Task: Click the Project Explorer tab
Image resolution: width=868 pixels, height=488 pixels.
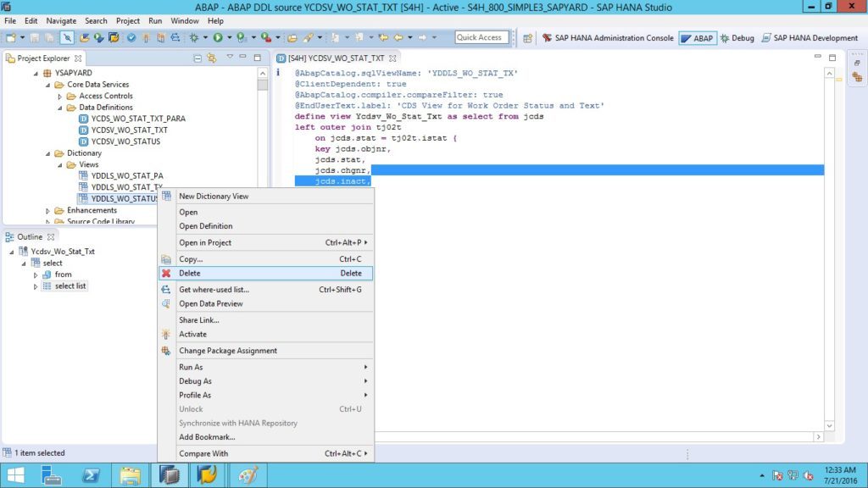Action: tap(43, 58)
